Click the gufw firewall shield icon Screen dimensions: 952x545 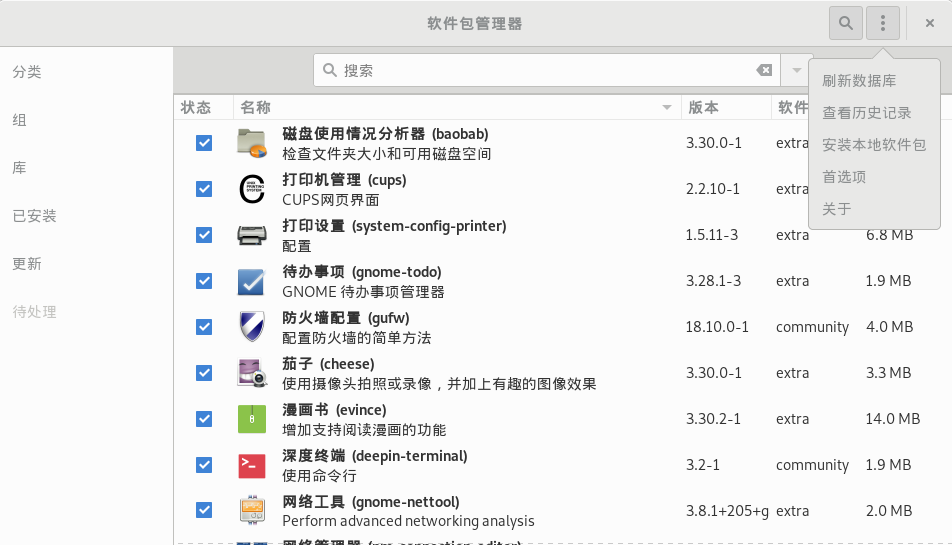pyautogui.click(x=252, y=327)
